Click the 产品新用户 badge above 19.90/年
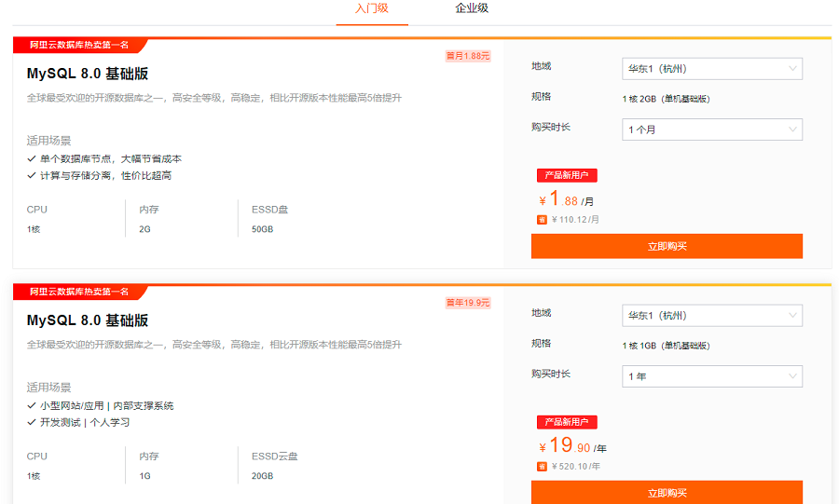839x504 pixels. 567,422
